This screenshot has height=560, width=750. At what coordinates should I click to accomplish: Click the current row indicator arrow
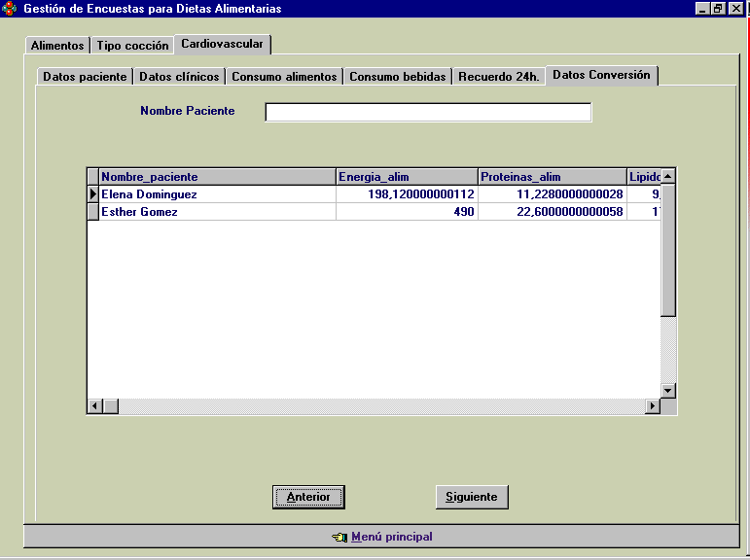pyautogui.click(x=93, y=194)
